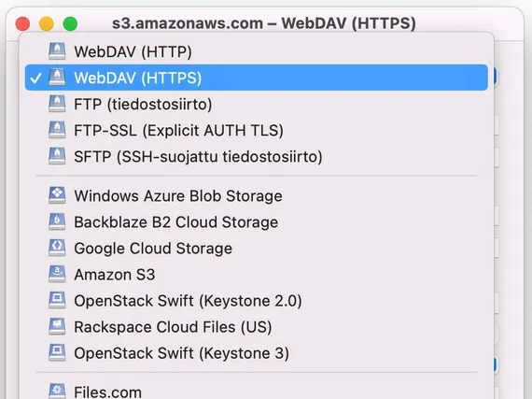Click the FTP (tiedostosiirto) drive icon
The width and height of the screenshot is (532, 399).
[57, 104]
